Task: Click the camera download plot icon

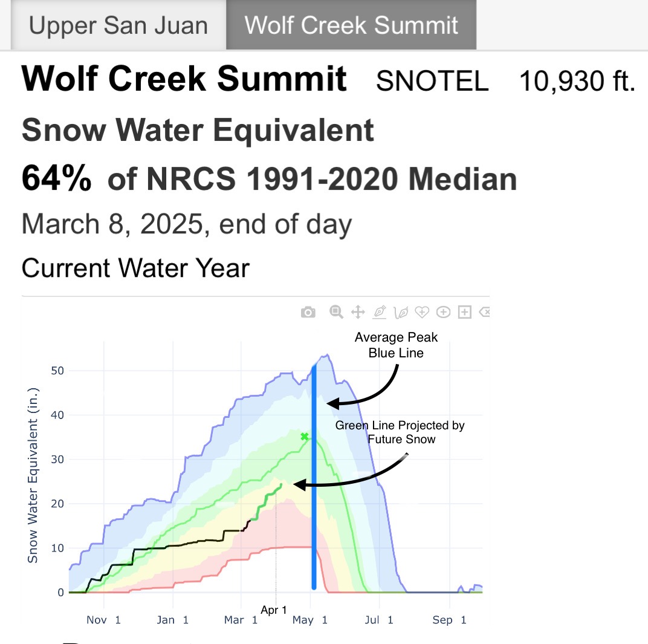Action: (x=308, y=312)
